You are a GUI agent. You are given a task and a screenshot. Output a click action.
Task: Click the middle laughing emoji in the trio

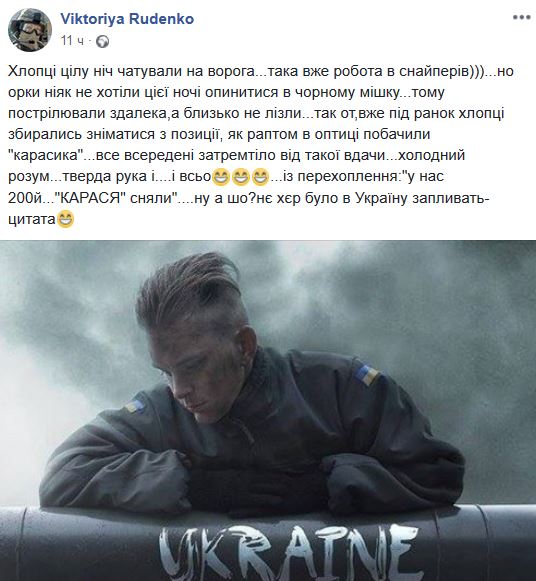point(241,178)
